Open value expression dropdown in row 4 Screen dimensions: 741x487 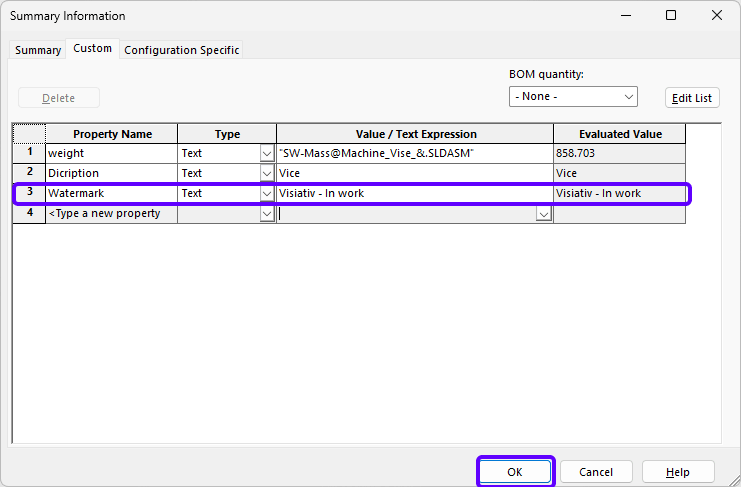point(543,214)
